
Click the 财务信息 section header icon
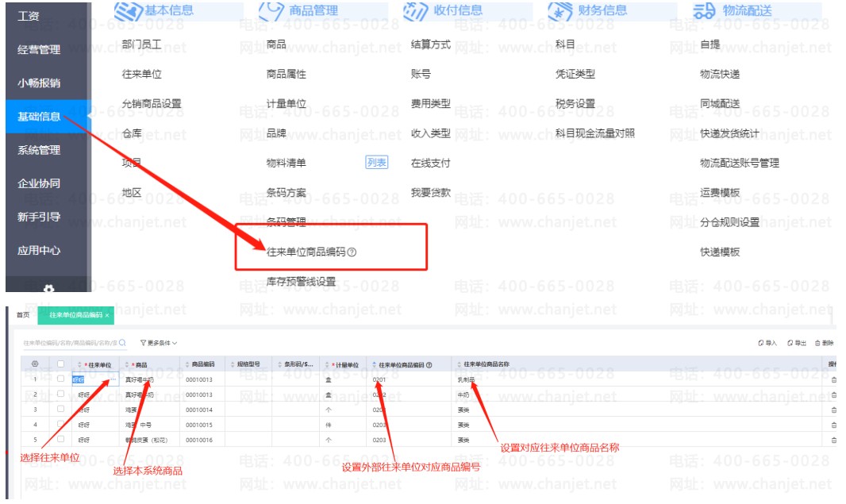point(560,11)
